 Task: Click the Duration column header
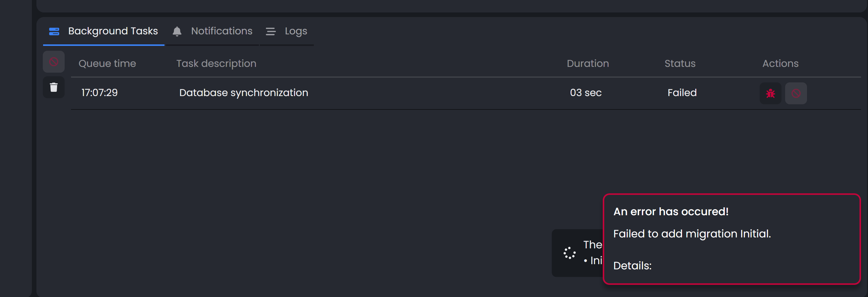pyautogui.click(x=588, y=64)
